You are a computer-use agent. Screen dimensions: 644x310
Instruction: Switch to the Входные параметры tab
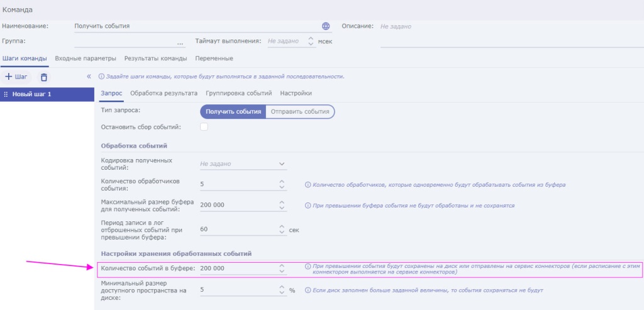point(86,58)
